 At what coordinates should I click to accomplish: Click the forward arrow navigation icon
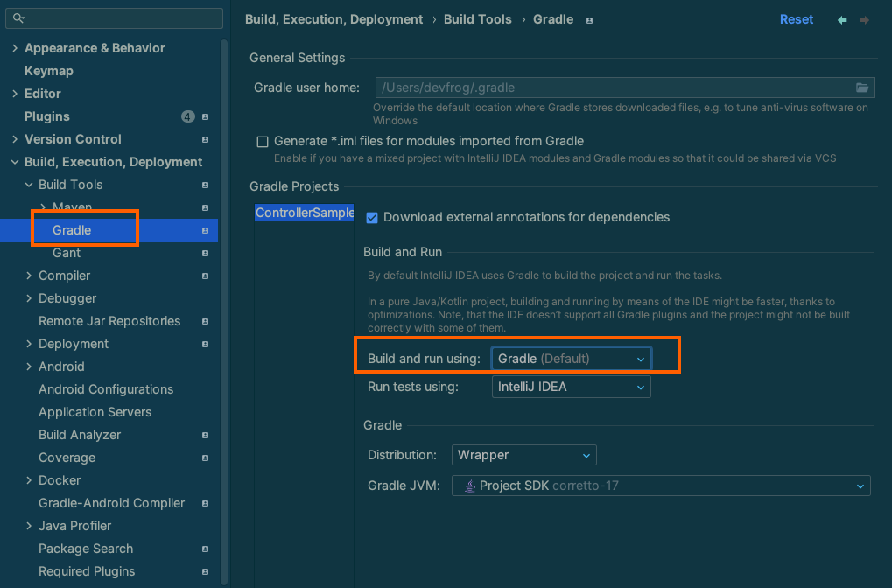click(x=865, y=20)
